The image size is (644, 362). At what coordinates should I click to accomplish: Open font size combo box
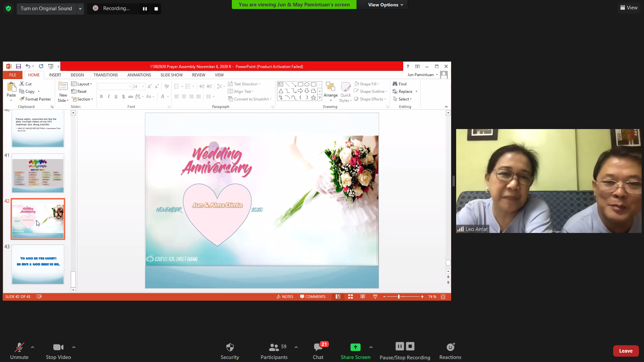pos(139,86)
